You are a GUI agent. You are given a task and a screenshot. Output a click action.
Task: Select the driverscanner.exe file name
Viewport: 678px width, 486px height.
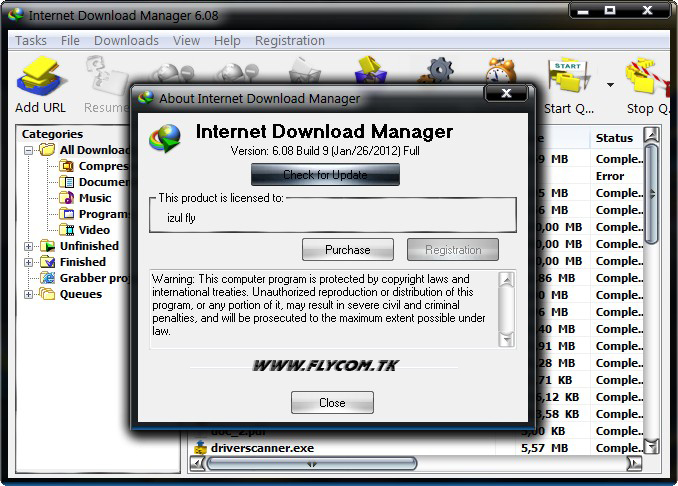[262, 448]
